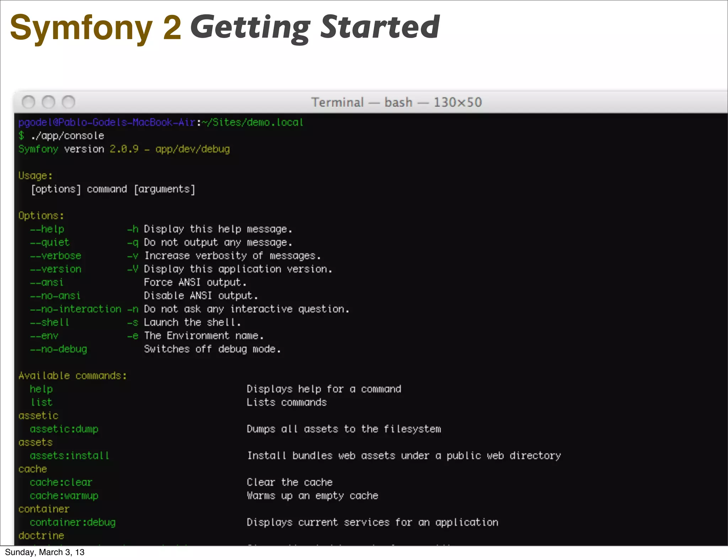
Task: Click the 'Sunday, March 3, 13' date footer
Action: tap(45, 552)
